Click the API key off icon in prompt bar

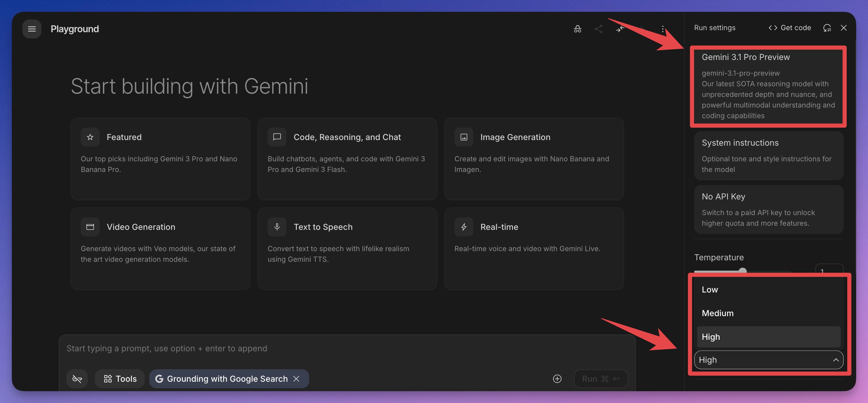pos(77,379)
